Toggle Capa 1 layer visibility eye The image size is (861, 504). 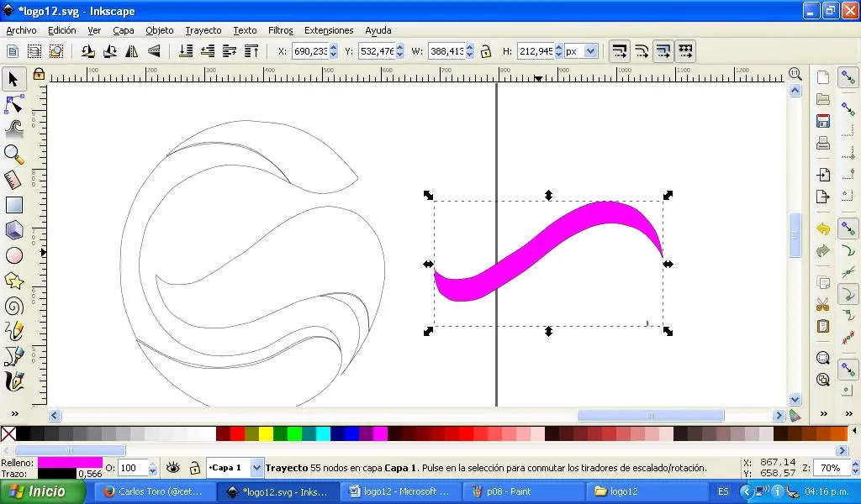click(173, 467)
